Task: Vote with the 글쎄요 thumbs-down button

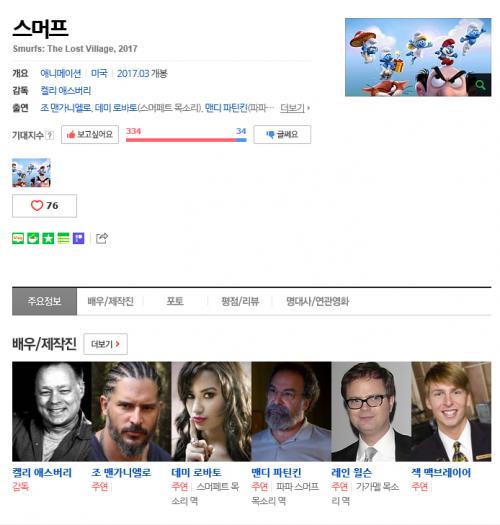Action: [x=282, y=135]
